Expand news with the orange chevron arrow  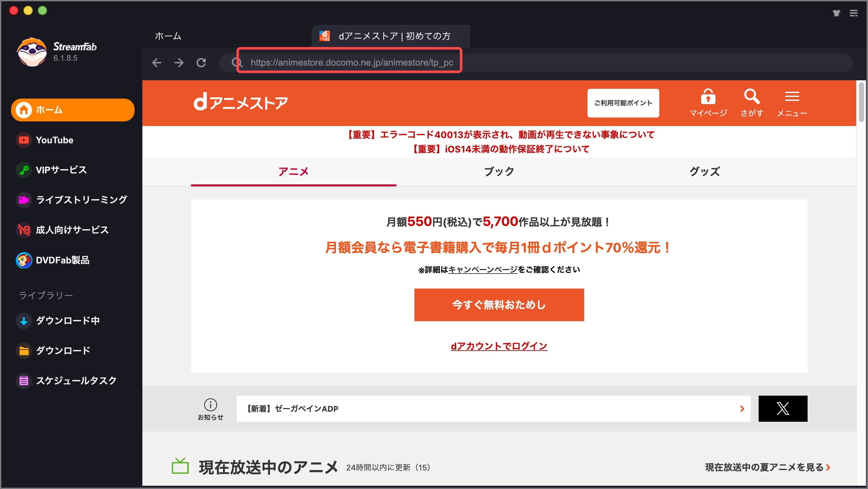742,409
